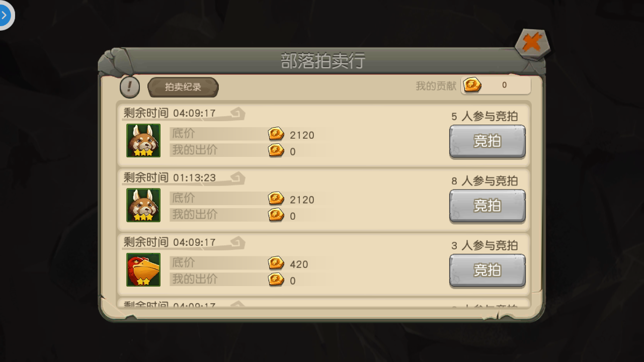Close the 部落拍卖行 auction window
This screenshot has width=644, height=362.
point(532,44)
